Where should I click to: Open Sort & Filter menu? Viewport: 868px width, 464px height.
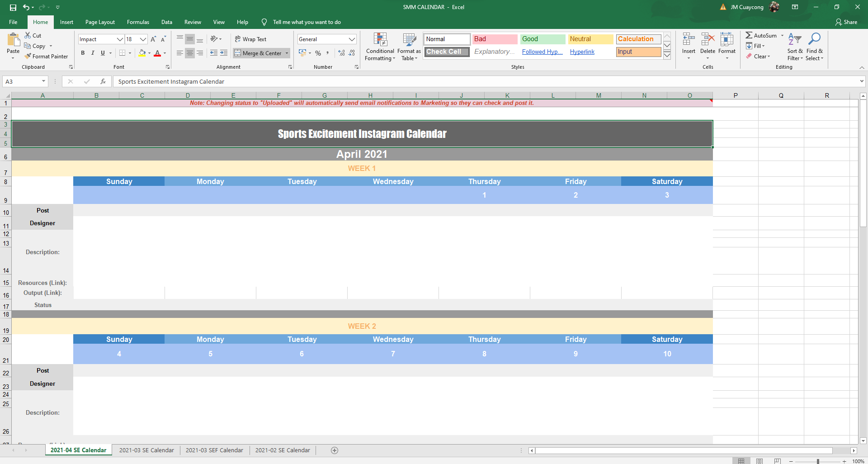[x=795, y=47]
